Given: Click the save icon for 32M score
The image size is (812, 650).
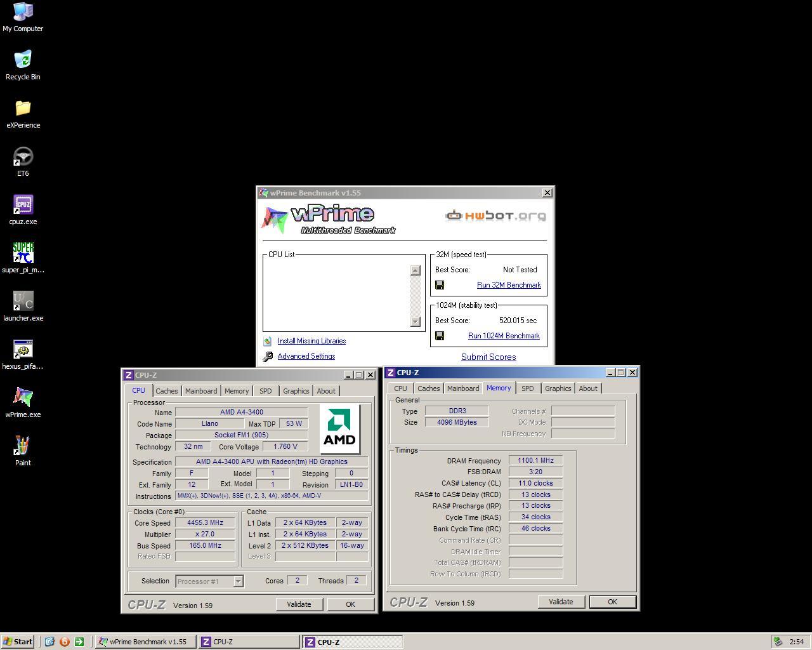Looking at the screenshot, I should pos(440,285).
